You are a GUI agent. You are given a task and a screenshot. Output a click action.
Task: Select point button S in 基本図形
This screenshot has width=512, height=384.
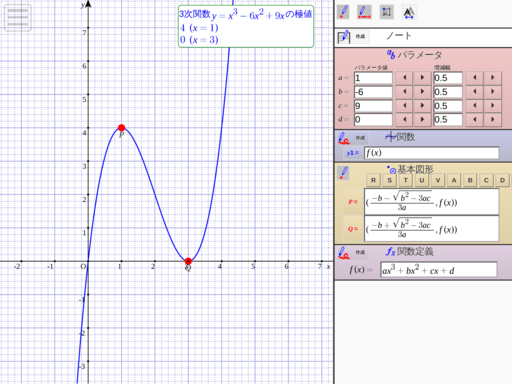[389, 180]
